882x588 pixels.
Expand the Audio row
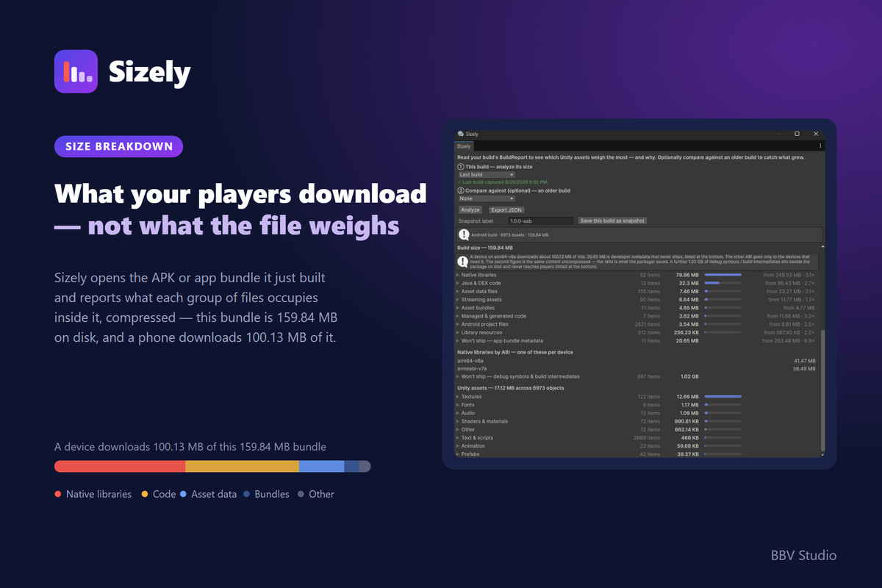tap(458, 413)
